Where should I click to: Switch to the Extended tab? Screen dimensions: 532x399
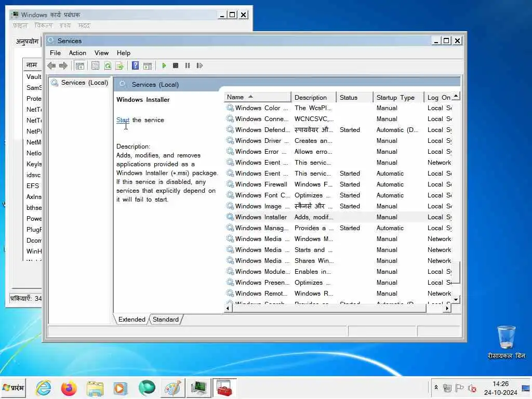[131, 320]
